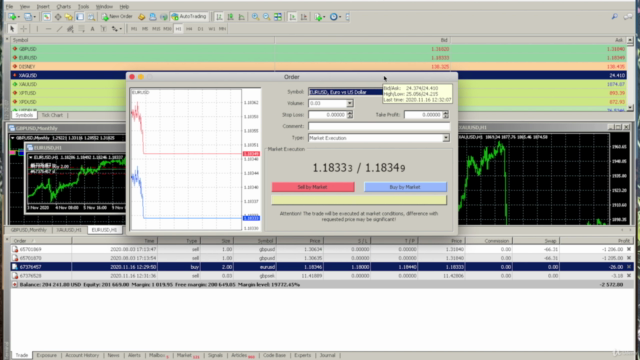640x360 pixels.
Task: Open the arrows tool dropdown arrow
Action: 120,29
